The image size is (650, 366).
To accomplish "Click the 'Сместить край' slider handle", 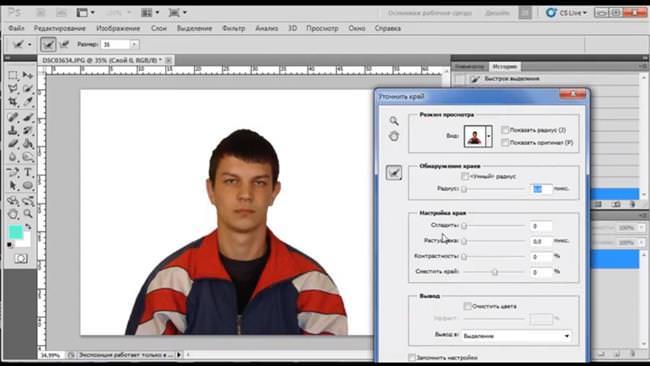I will [x=495, y=272].
